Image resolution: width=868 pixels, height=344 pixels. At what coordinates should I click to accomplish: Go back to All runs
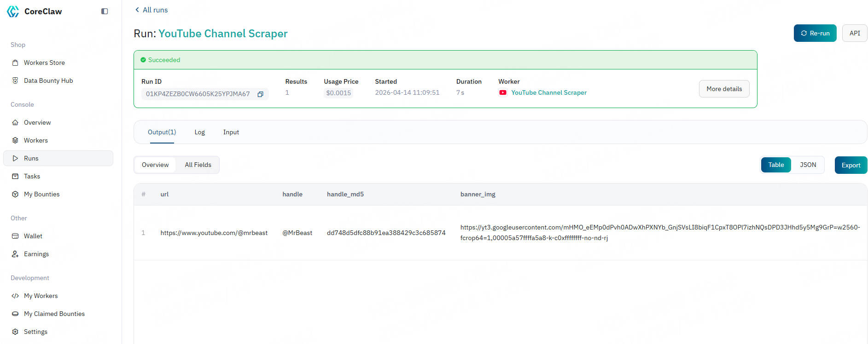click(151, 10)
